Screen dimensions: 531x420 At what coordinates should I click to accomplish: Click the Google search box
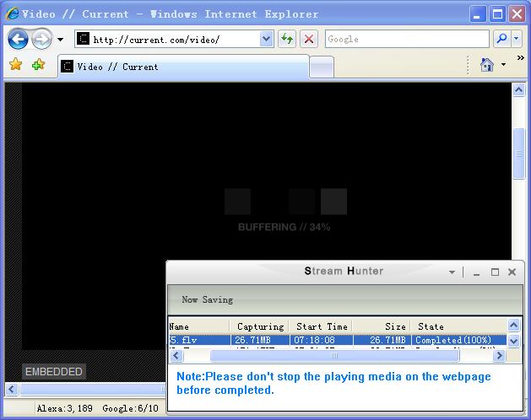(x=407, y=40)
